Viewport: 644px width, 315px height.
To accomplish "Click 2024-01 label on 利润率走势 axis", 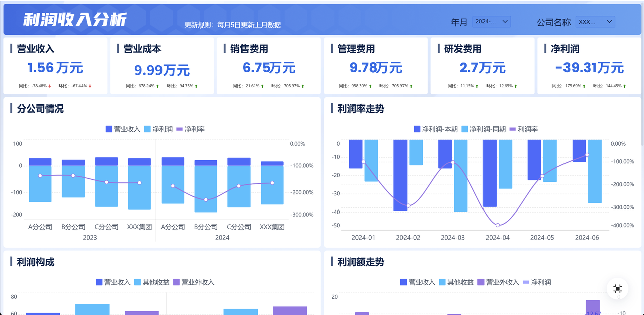I will pos(363,237).
